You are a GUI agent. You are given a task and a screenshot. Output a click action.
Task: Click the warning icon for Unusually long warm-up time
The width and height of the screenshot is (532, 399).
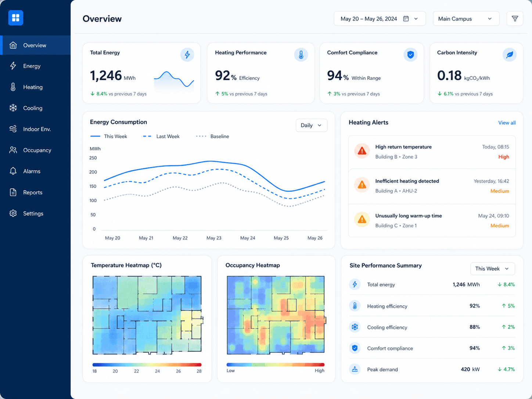[x=362, y=219]
